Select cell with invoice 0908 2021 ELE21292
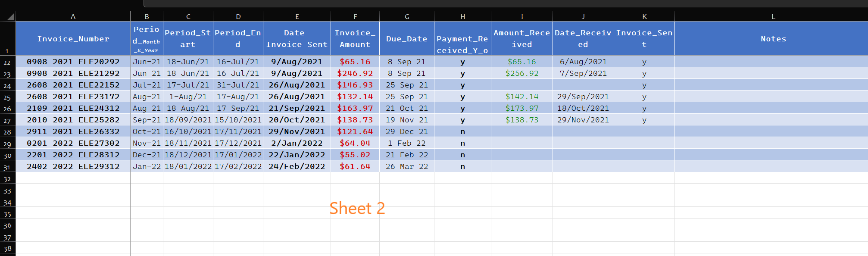 (x=73, y=73)
